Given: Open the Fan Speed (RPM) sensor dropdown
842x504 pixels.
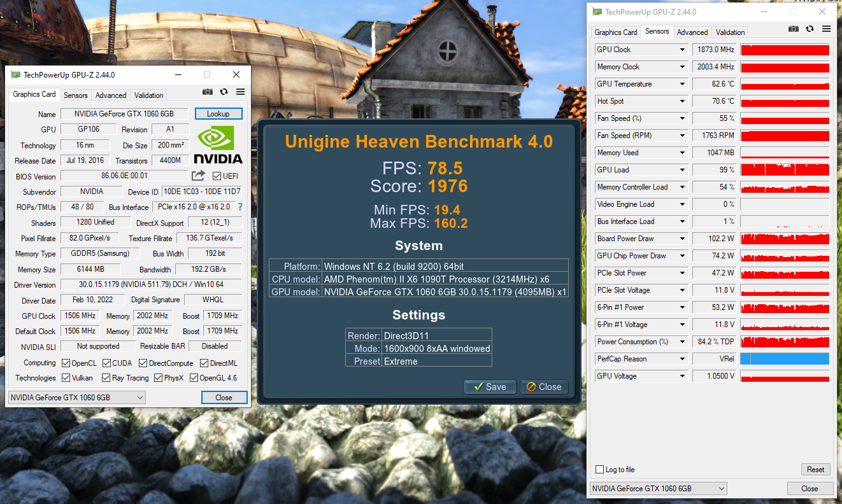Looking at the screenshot, I should point(682,136).
